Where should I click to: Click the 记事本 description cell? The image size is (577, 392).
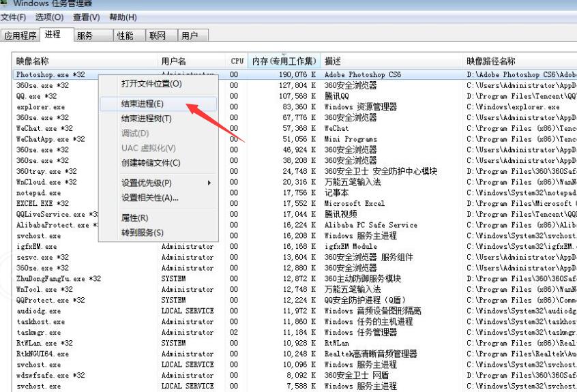coord(336,193)
